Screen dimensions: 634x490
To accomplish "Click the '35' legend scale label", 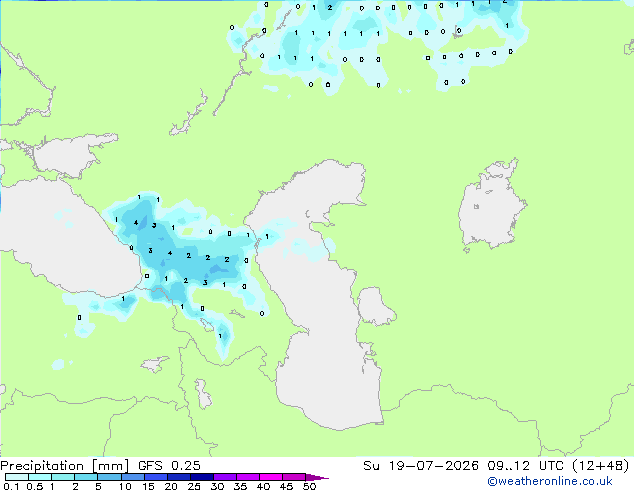I will [x=240, y=486].
